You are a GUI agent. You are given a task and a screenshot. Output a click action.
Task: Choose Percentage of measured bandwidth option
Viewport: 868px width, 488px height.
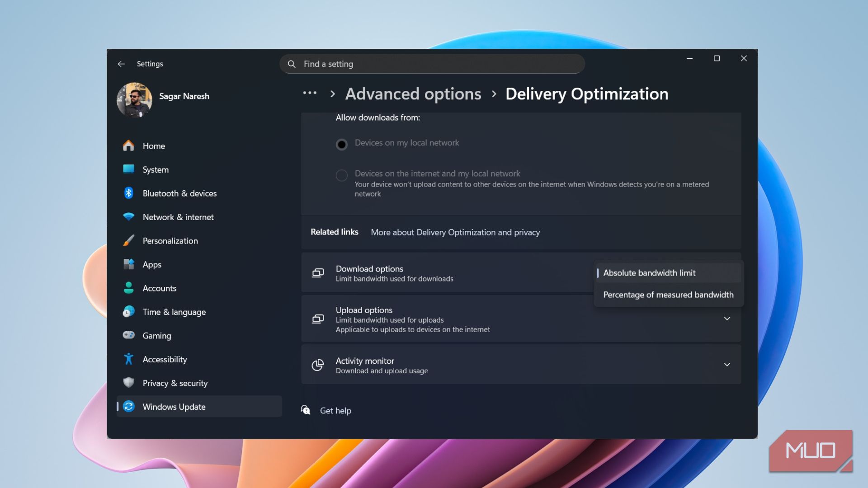pos(669,295)
